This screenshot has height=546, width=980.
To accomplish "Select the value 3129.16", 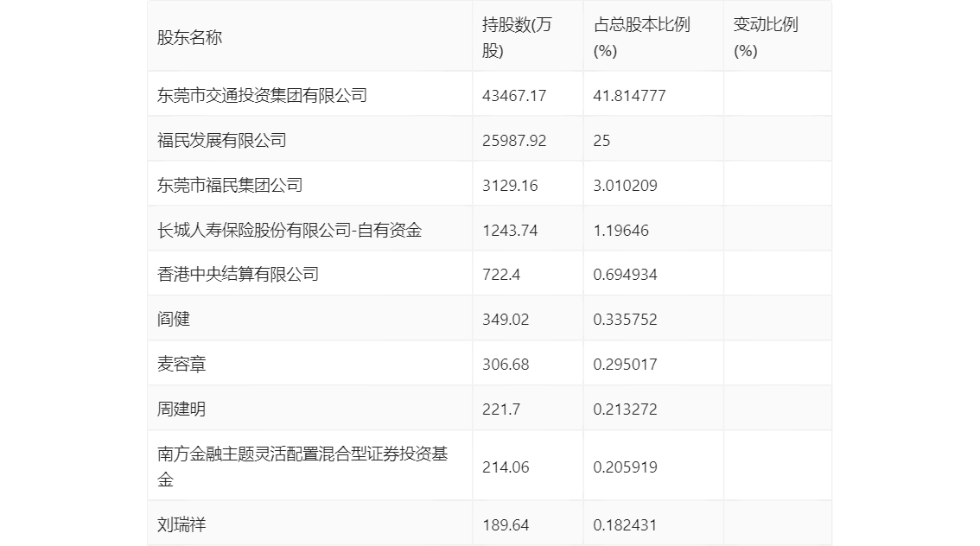I will [x=510, y=186].
